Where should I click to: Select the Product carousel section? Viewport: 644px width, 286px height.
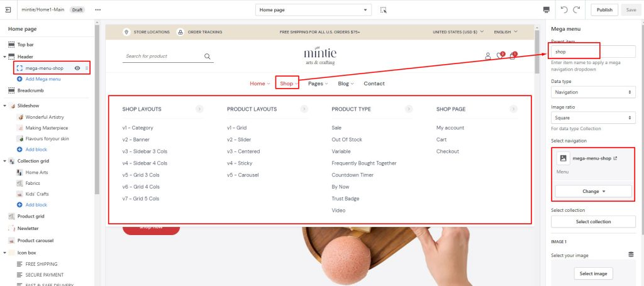pos(35,241)
